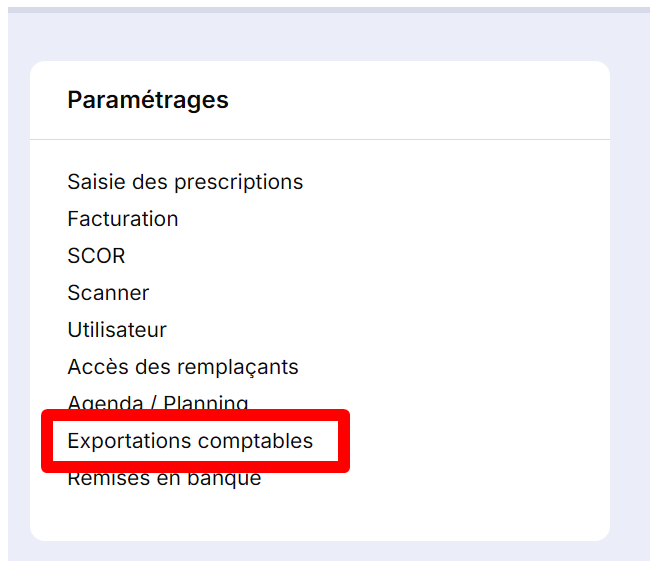Open Saisie des prescriptions settings

click(185, 182)
